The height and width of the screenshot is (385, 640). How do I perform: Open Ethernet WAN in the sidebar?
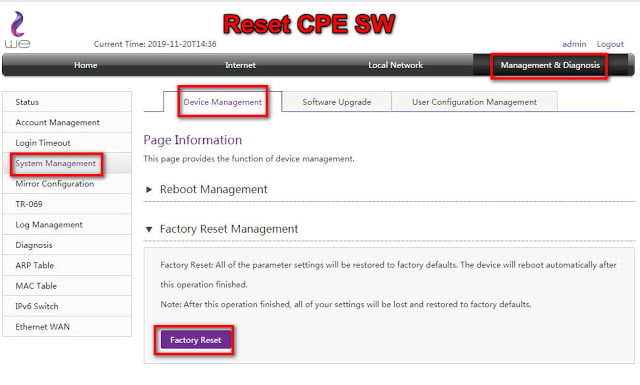[67, 327]
